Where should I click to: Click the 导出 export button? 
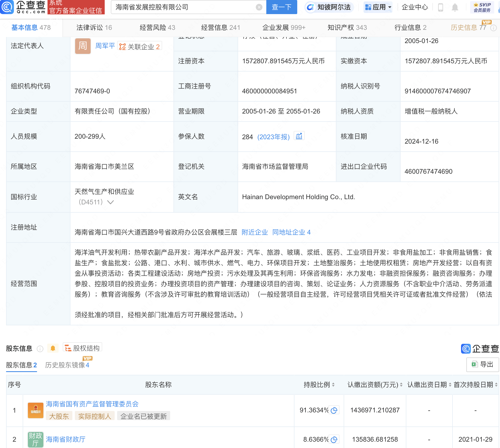(482, 365)
